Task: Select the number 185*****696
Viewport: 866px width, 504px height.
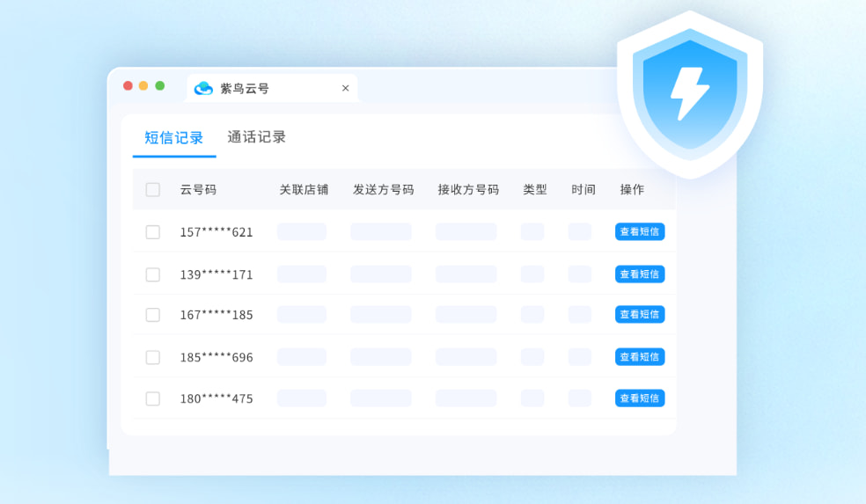Action: click(216, 358)
